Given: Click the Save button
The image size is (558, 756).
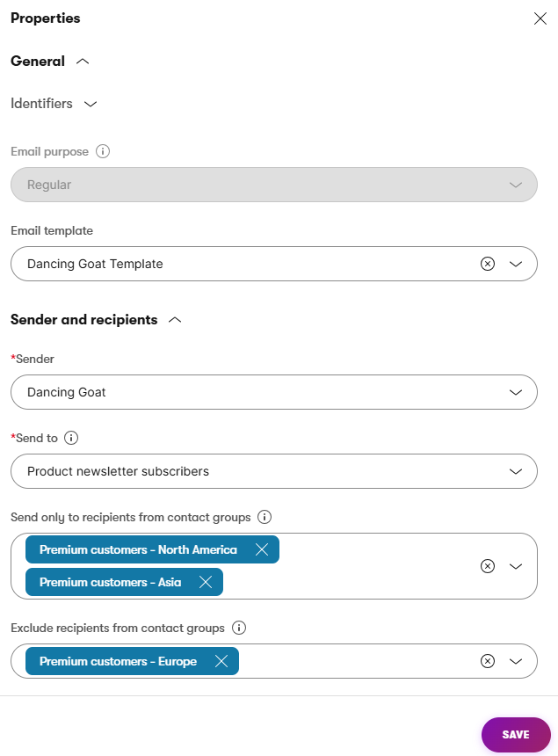Looking at the screenshot, I should (516, 735).
